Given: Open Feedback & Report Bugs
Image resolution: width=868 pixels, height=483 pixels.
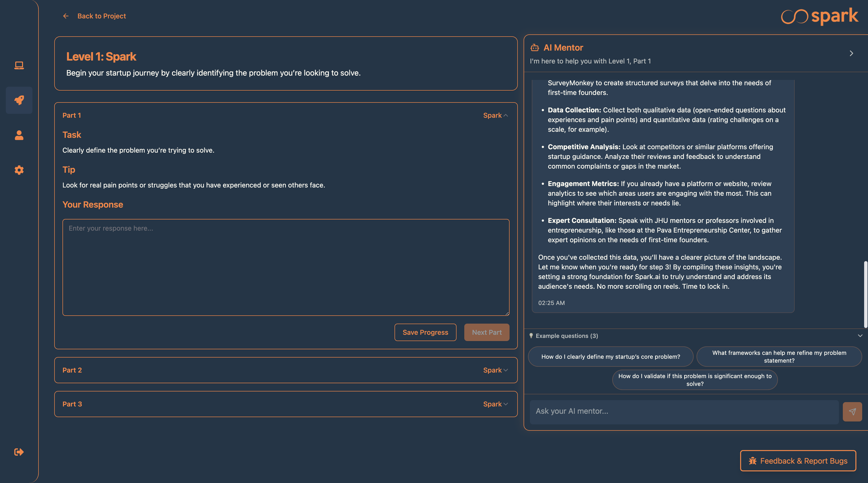Looking at the screenshot, I should click(798, 461).
